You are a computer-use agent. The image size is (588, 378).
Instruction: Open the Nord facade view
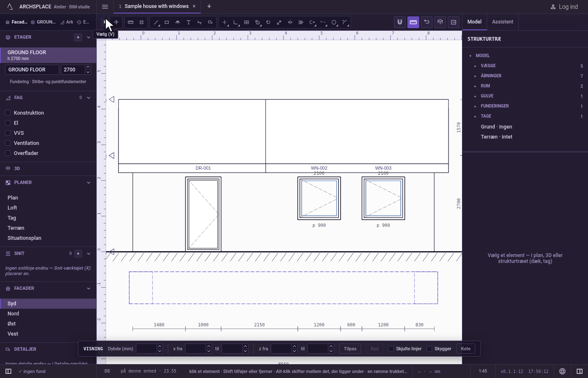click(x=48, y=314)
